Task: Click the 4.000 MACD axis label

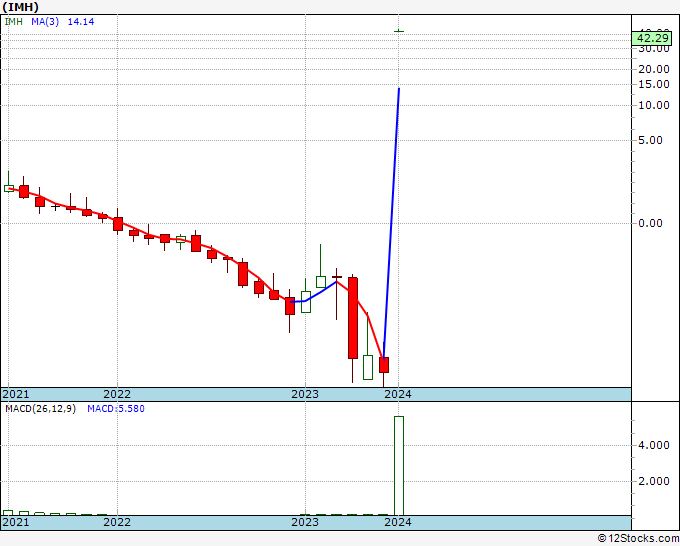Action: pyautogui.click(x=654, y=445)
